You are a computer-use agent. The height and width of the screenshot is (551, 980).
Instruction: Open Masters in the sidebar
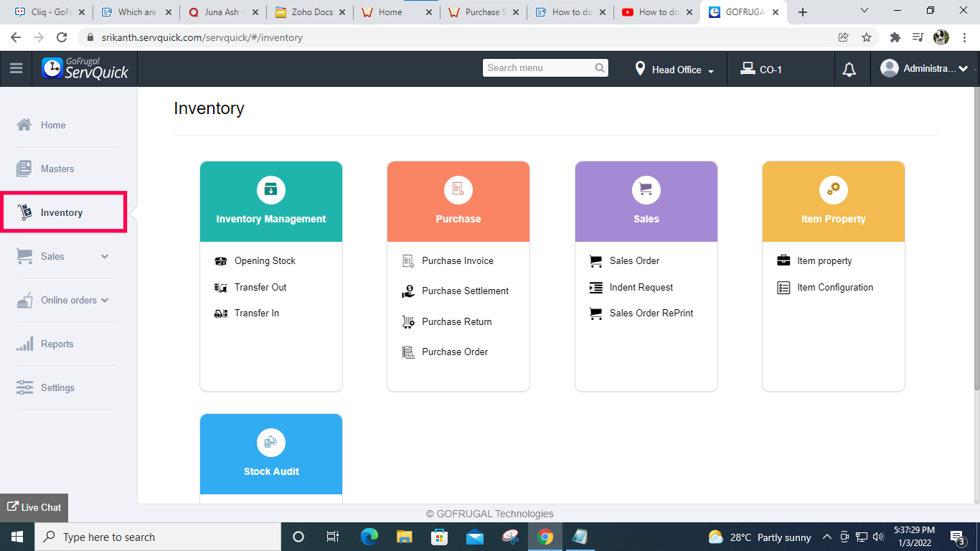click(57, 169)
